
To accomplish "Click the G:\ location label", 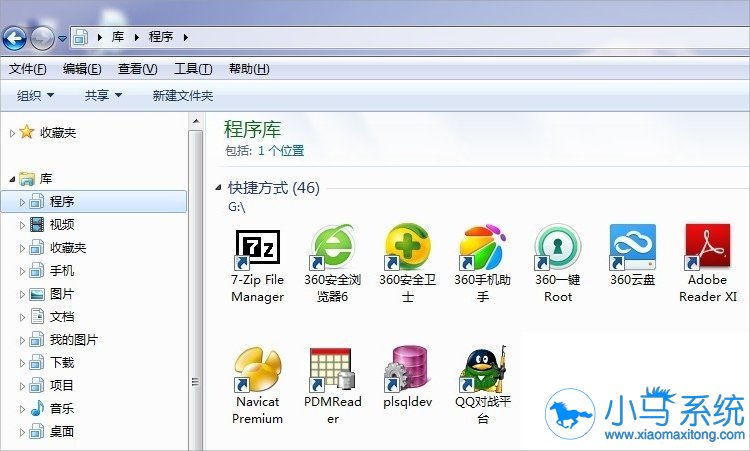I will tap(237, 207).
